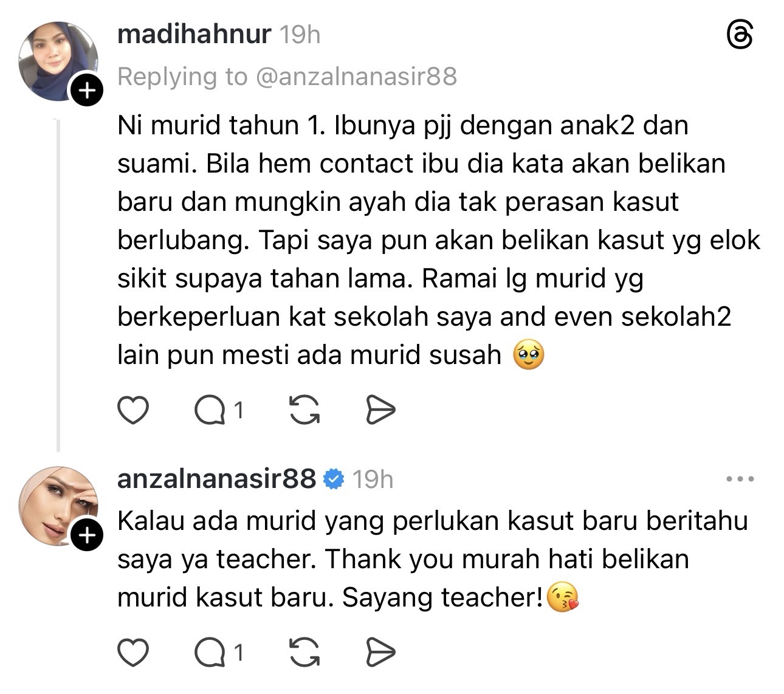The height and width of the screenshot is (694, 784).
Task: Repost anzalnanasir88's reply
Action: coord(304,653)
